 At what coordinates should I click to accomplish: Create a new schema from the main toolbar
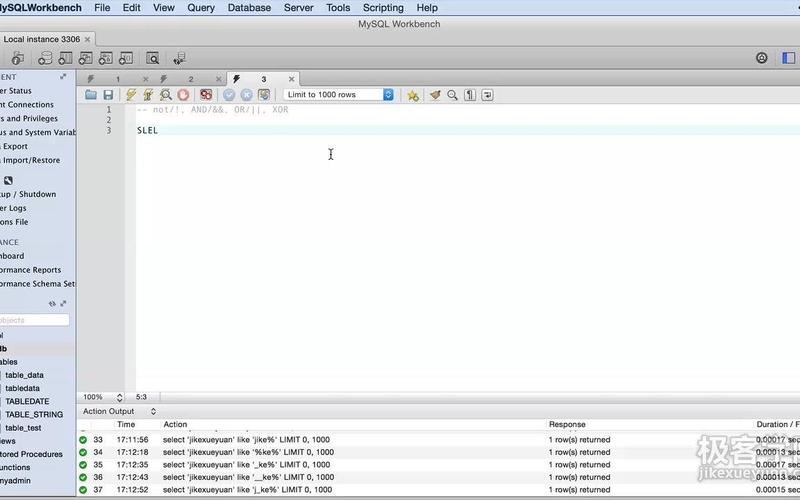(45, 58)
